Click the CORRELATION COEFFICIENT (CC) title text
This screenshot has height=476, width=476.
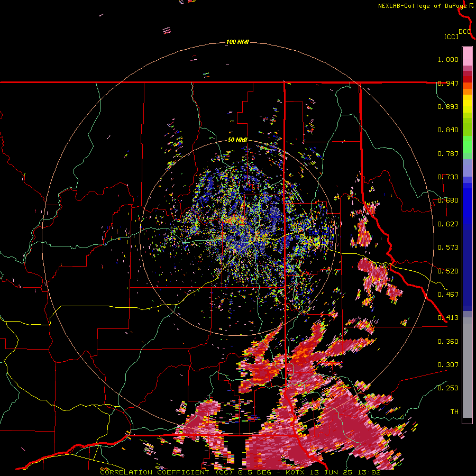pyautogui.click(x=167, y=472)
